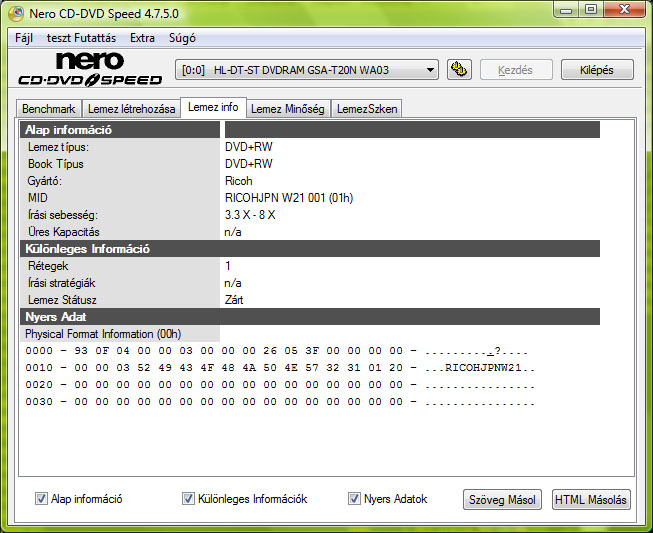Toggle the Különleges Információk checkbox
Screen dimensions: 653x533
(188, 498)
